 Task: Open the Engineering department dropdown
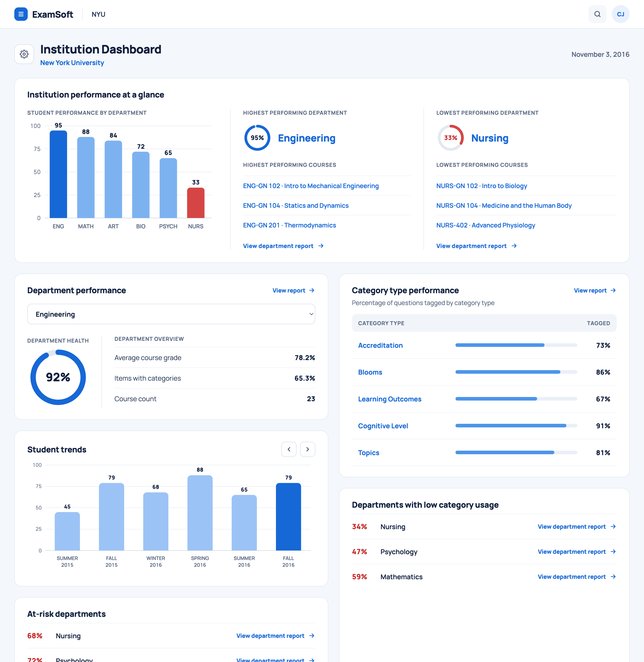coord(171,314)
